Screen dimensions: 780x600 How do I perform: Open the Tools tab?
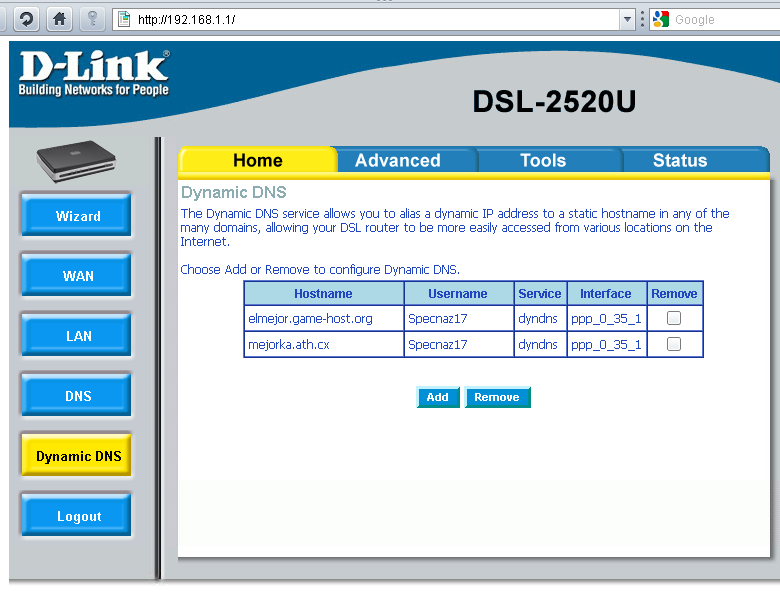coord(543,160)
